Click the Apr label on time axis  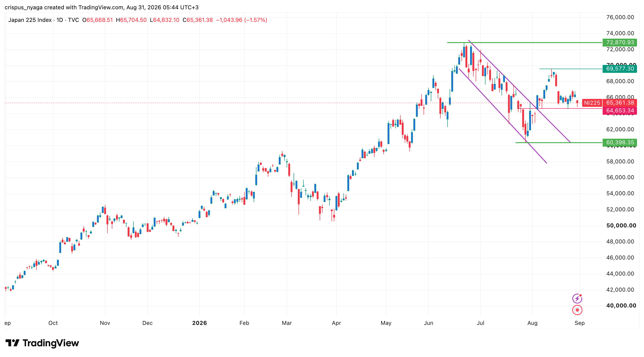pos(336,323)
